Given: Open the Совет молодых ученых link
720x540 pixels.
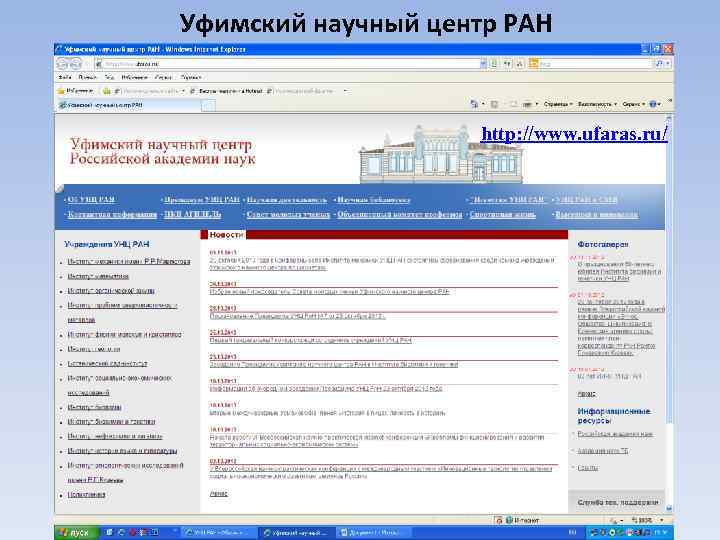Looking at the screenshot, I should 288,214.
